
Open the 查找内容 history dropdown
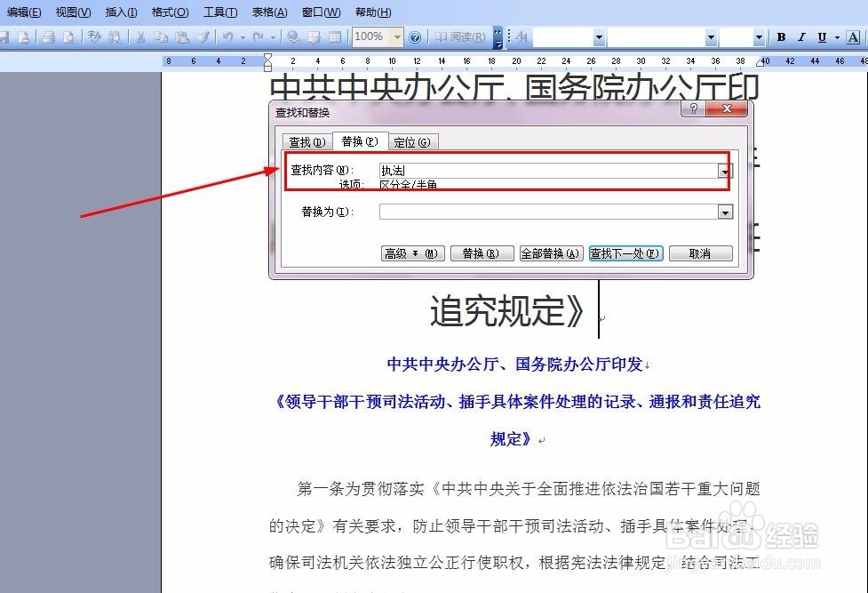coord(726,170)
